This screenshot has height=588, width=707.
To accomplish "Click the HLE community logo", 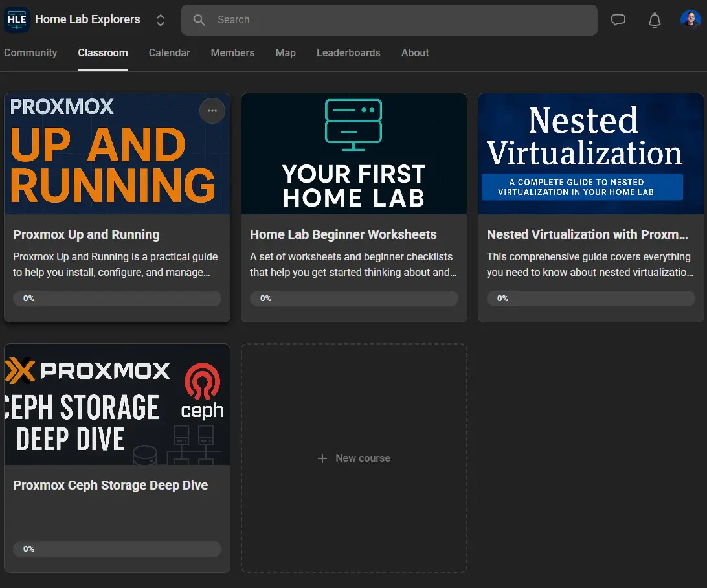I will pyautogui.click(x=17, y=19).
